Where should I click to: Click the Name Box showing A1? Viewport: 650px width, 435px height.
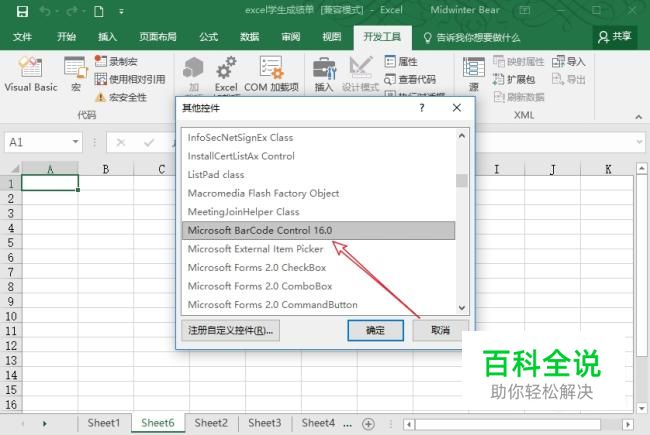[43, 142]
